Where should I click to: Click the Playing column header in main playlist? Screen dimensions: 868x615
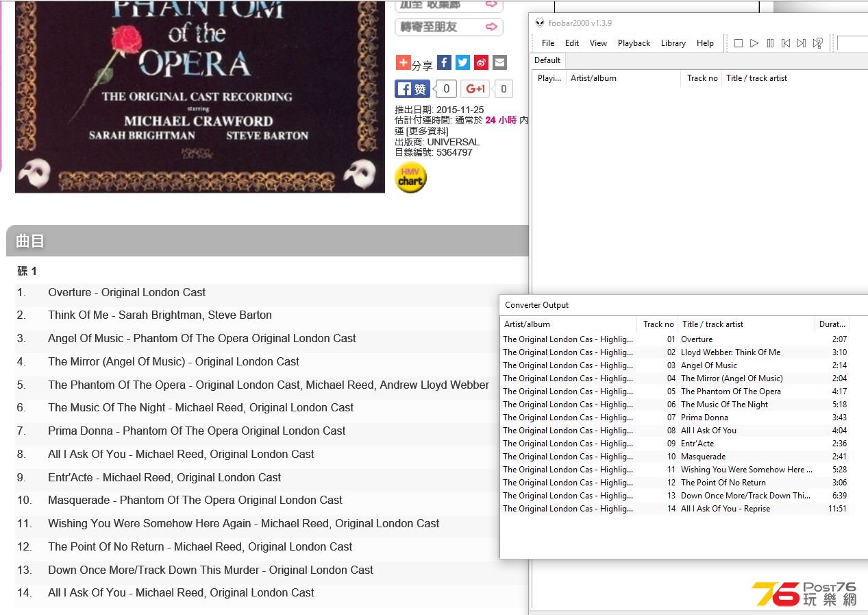[x=549, y=78]
